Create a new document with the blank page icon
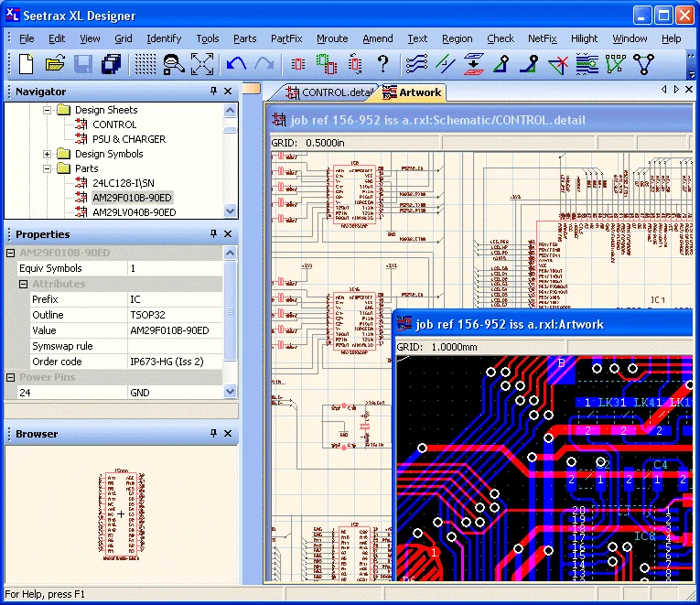 (26, 64)
